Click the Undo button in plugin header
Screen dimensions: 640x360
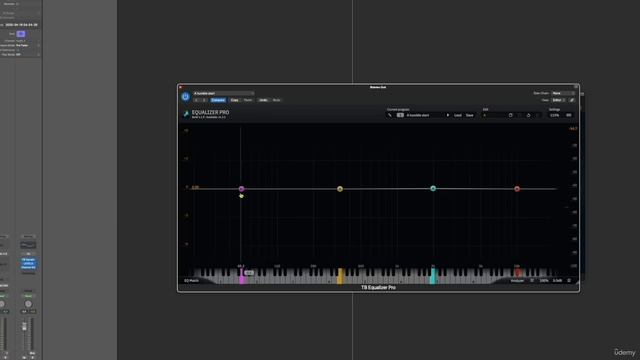pos(263,100)
